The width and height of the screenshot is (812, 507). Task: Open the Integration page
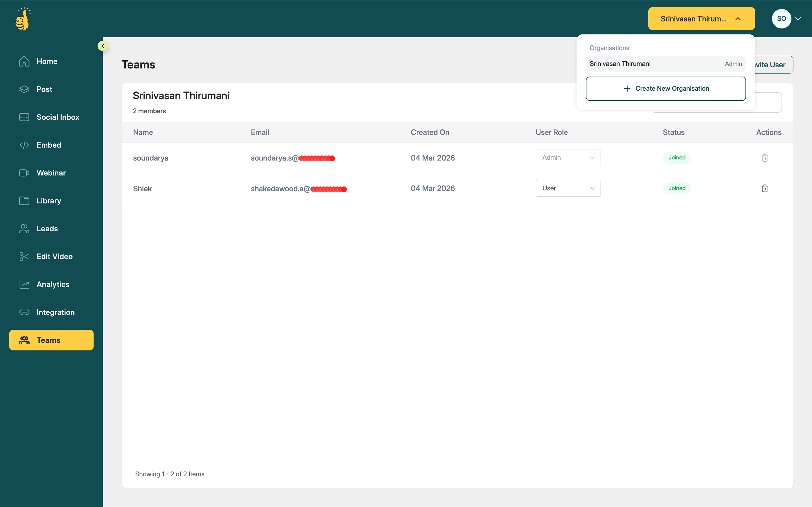click(x=55, y=312)
